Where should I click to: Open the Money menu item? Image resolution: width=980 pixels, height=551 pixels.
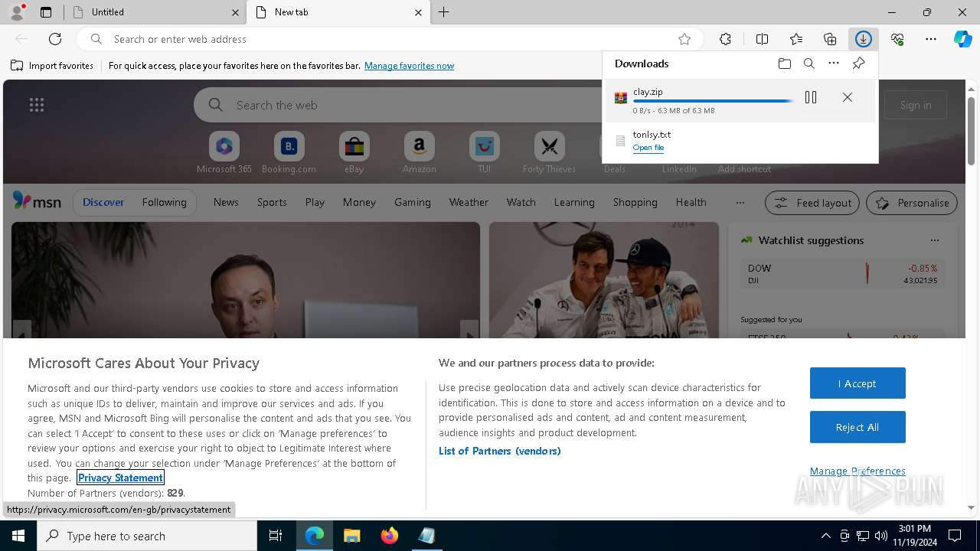coord(359,202)
